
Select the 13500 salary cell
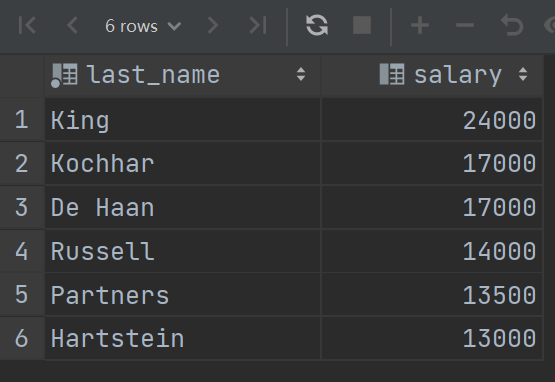(432, 295)
